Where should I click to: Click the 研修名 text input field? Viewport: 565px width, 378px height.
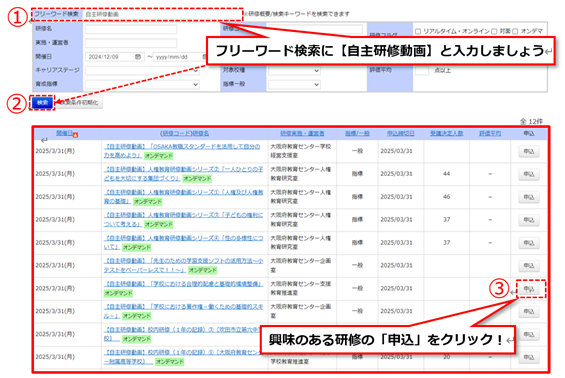pos(131,29)
